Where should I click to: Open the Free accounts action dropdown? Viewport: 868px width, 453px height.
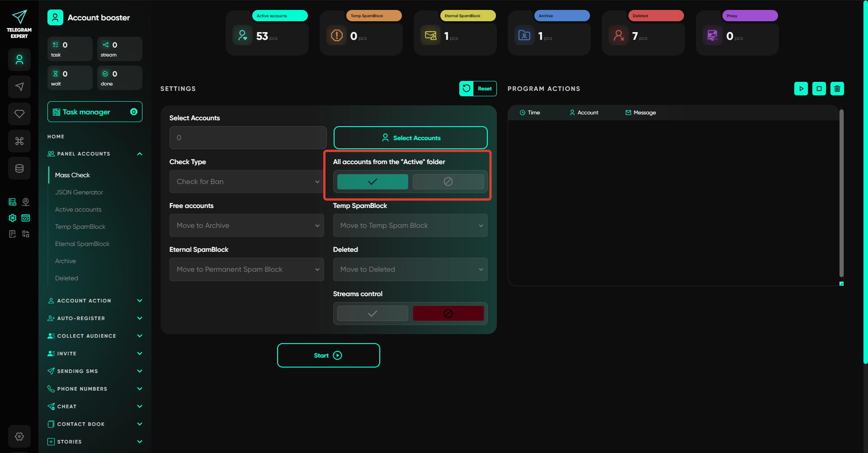pyautogui.click(x=247, y=226)
